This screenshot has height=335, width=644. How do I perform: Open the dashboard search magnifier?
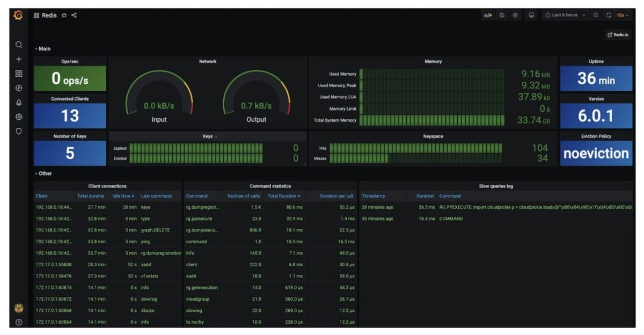[x=19, y=45]
